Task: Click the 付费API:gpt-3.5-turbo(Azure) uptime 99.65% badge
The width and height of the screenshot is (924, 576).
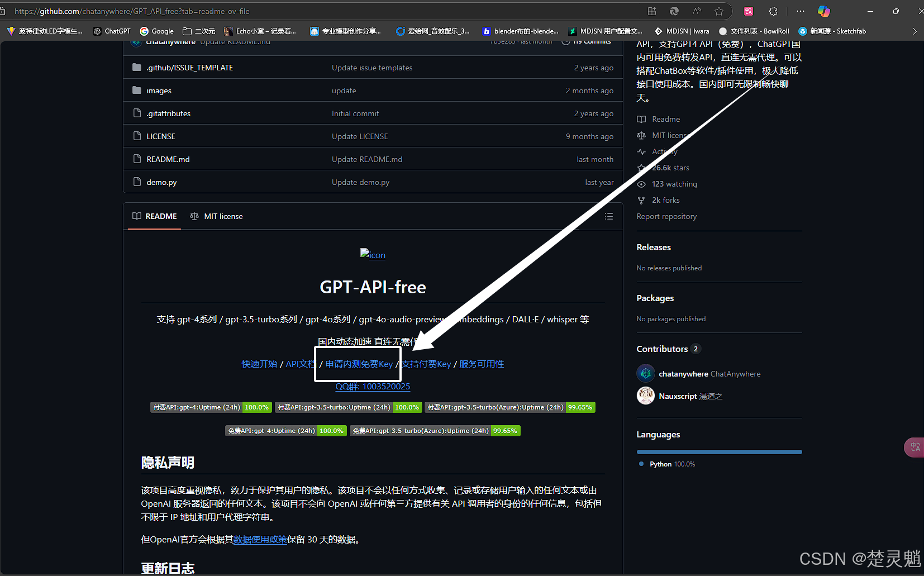Action: tap(510, 407)
